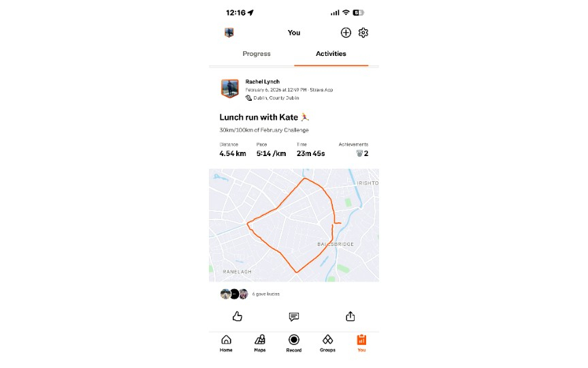Open the Lunch run with Kate activity

(264, 117)
